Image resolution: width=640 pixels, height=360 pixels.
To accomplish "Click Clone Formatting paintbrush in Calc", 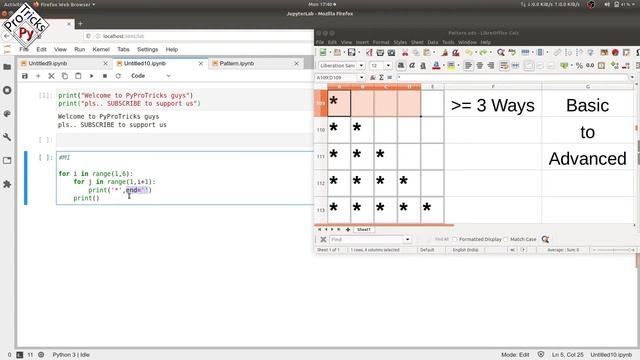I will [x=444, y=52].
